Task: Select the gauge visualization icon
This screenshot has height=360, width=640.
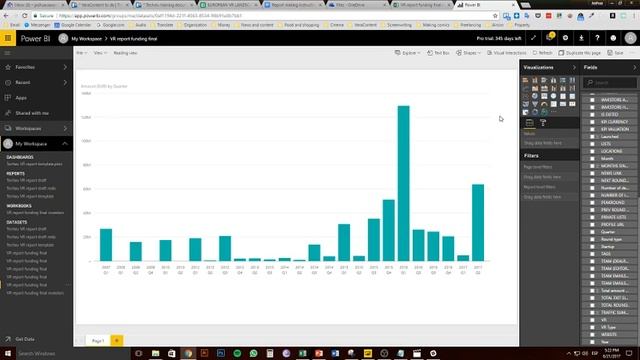Action: pos(544,104)
